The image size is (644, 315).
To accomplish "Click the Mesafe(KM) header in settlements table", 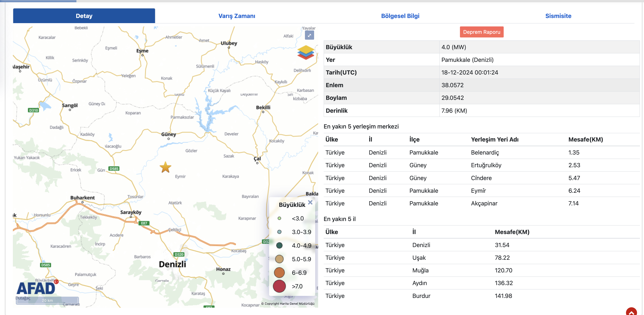I will click(586, 140).
